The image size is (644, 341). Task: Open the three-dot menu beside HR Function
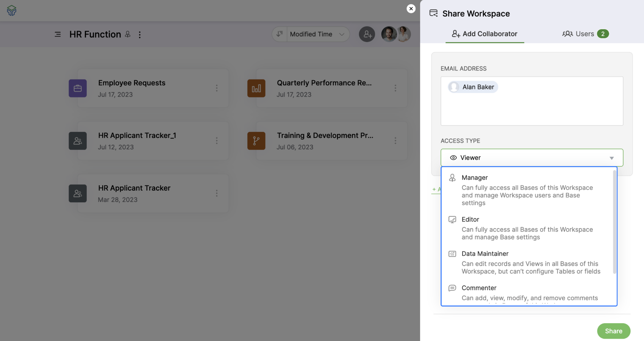pos(140,34)
